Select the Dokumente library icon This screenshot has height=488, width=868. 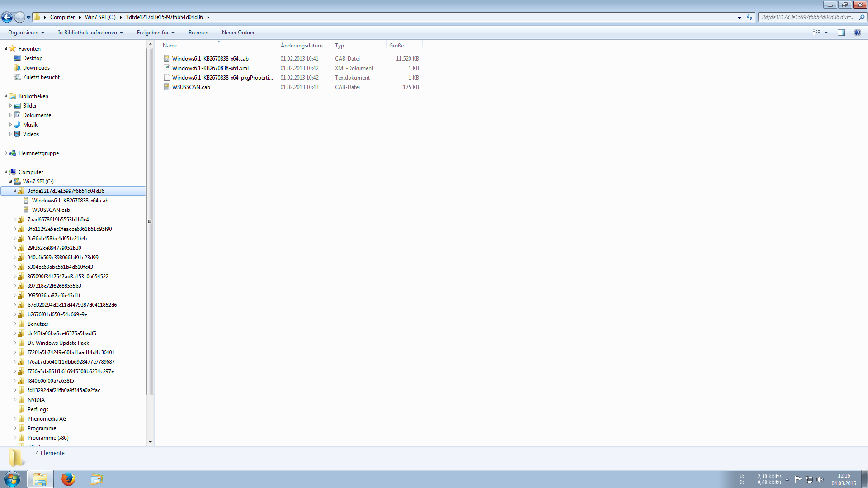tap(17, 115)
